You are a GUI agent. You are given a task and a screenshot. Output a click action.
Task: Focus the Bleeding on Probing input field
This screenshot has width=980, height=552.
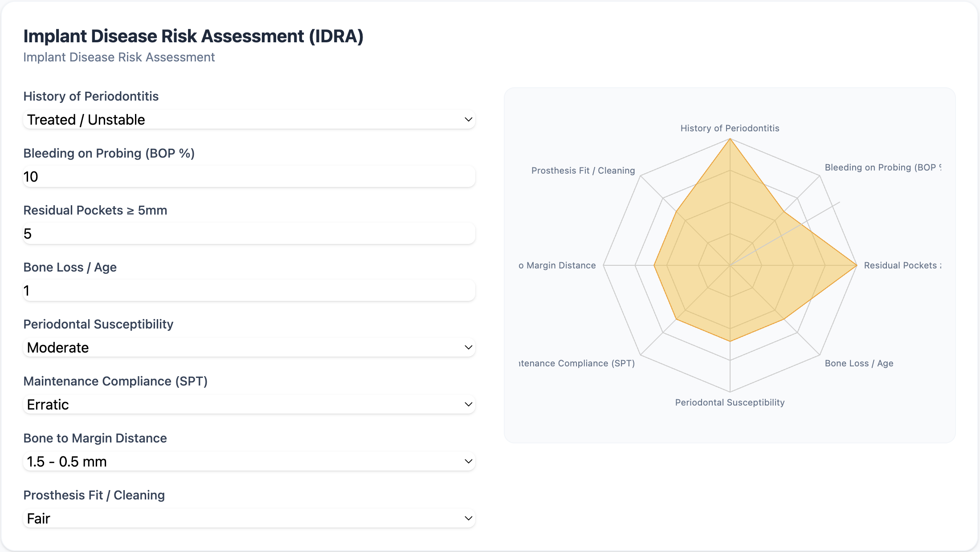(x=249, y=176)
